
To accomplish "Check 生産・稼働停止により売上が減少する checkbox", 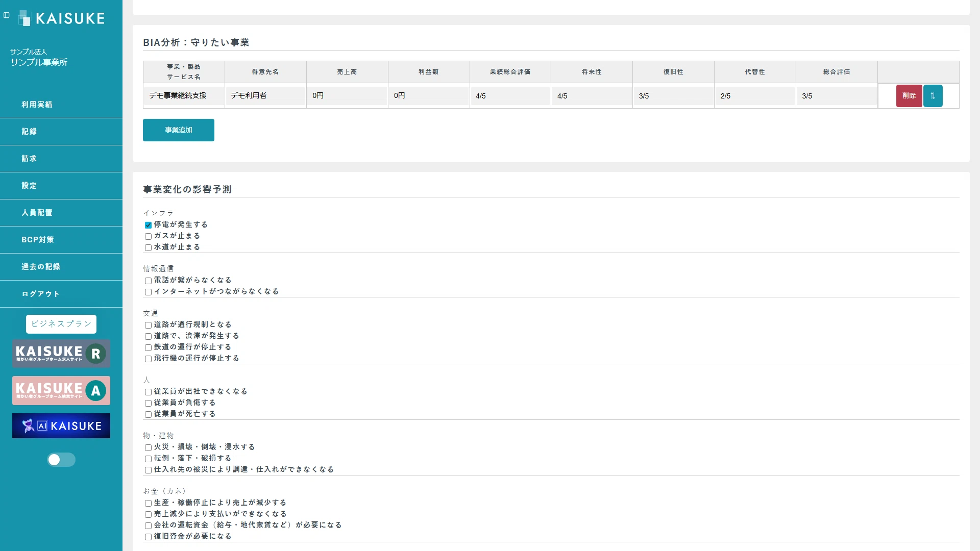I will coord(148,503).
